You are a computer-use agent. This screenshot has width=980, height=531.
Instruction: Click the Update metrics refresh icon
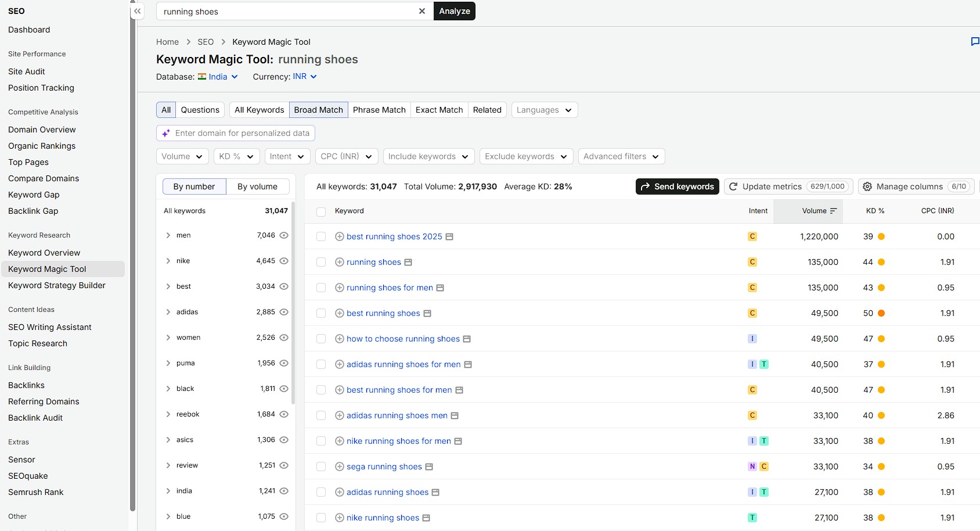click(x=733, y=186)
